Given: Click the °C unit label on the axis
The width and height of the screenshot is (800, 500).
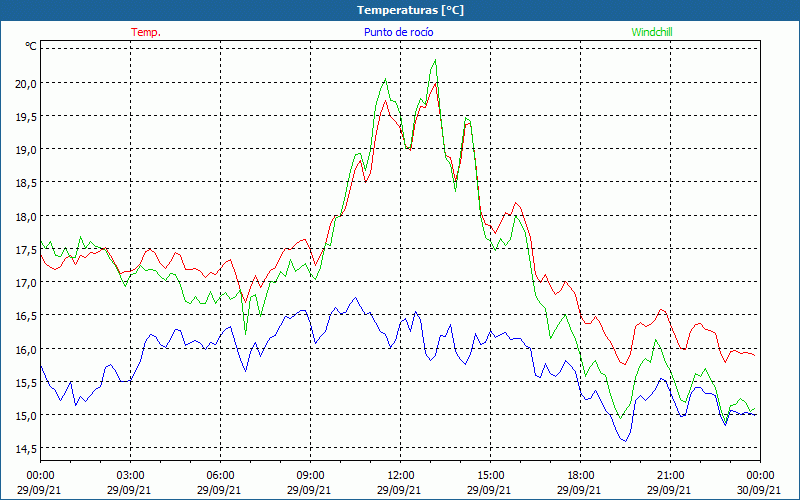Looking at the screenshot, I should [x=31, y=46].
